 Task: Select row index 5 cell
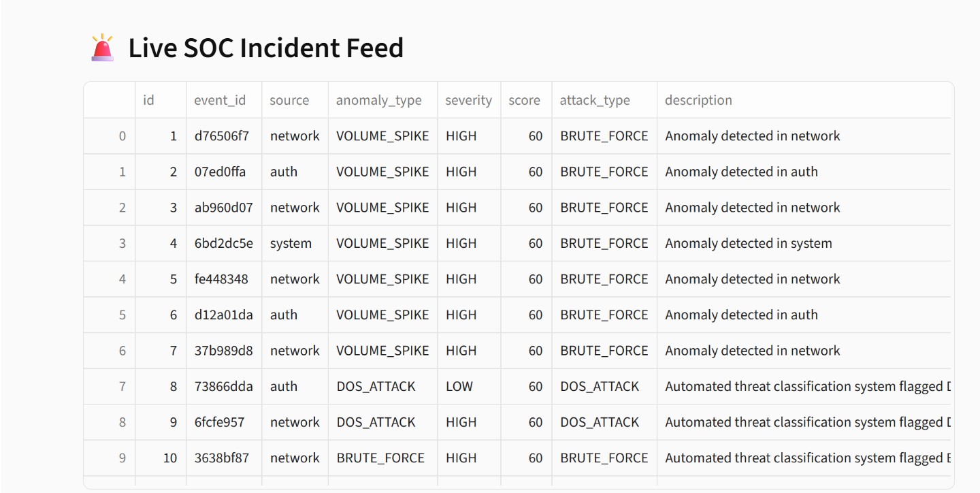click(x=110, y=315)
